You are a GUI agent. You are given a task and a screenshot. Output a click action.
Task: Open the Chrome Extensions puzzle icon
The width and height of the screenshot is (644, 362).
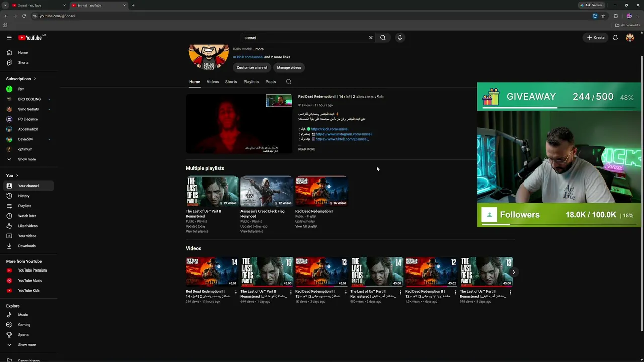(615, 16)
